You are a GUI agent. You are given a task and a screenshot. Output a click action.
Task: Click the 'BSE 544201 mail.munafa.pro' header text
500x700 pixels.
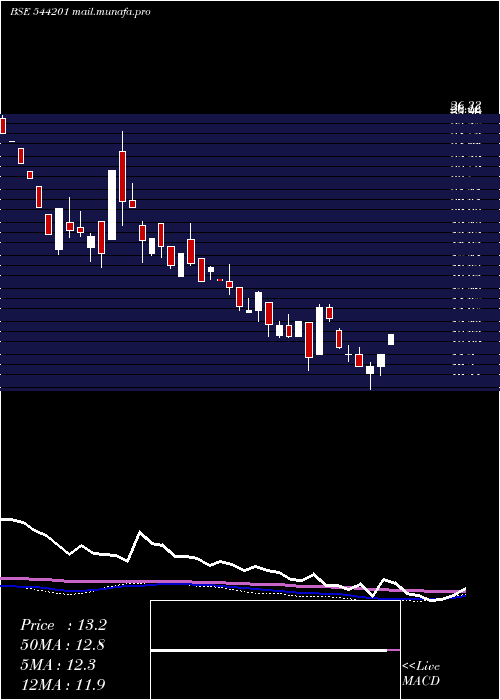80,12
